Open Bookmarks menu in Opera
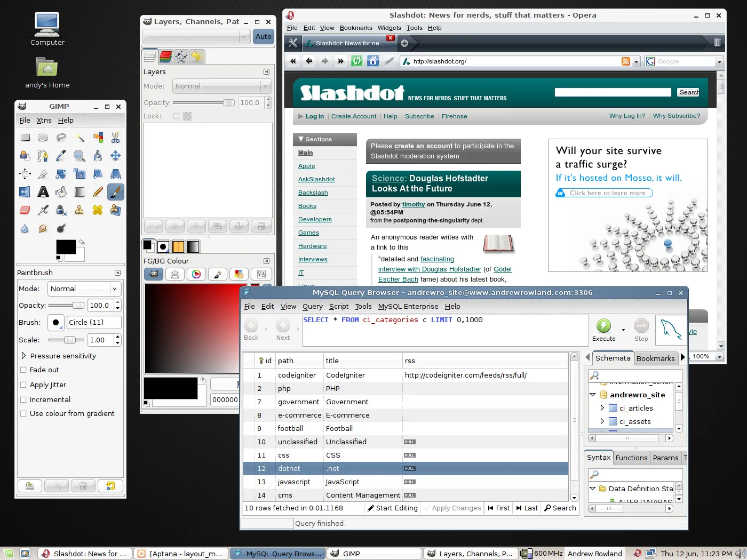 [x=356, y=28]
